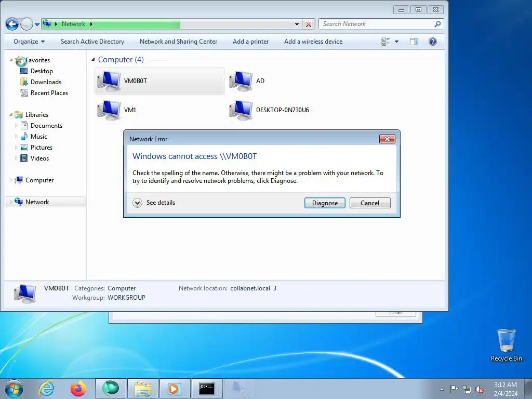The width and height of the screenshot is (532, 399).
Task: Click the muted volume tray icon
Action: 480,390
